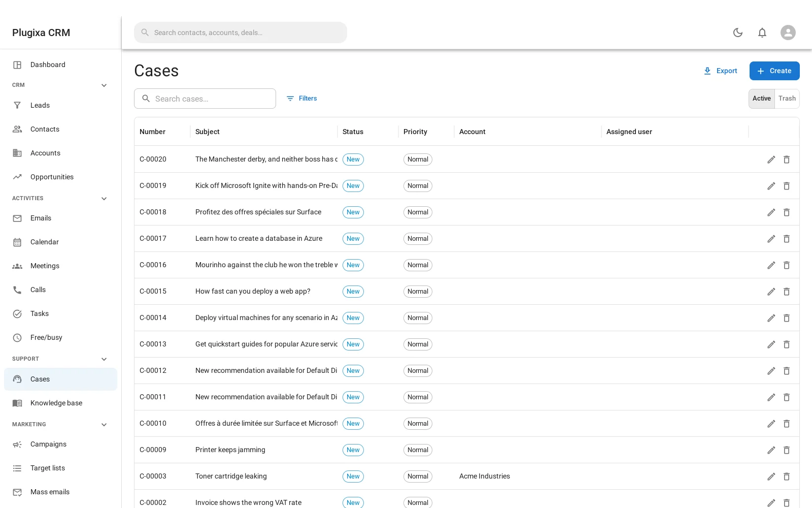Select Cases in the sidebar
The width and height of the screenshot is (812, 508).
click(60, 379)
